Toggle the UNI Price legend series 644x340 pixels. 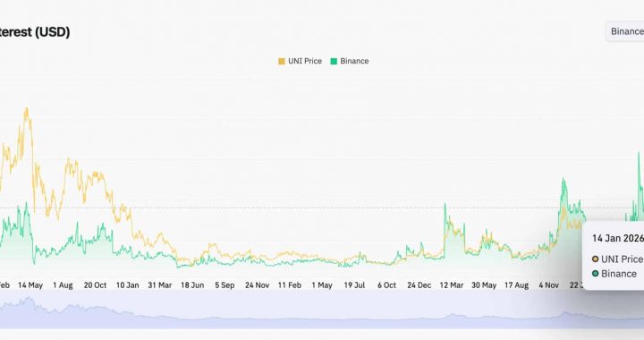[301, 61]
